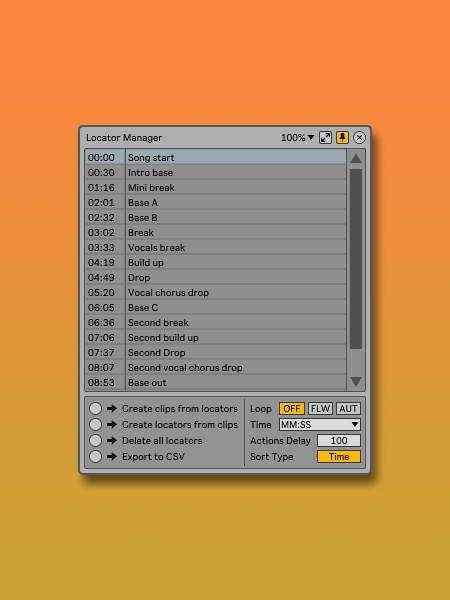Select the Intro base locator

[x=236, y=173]
